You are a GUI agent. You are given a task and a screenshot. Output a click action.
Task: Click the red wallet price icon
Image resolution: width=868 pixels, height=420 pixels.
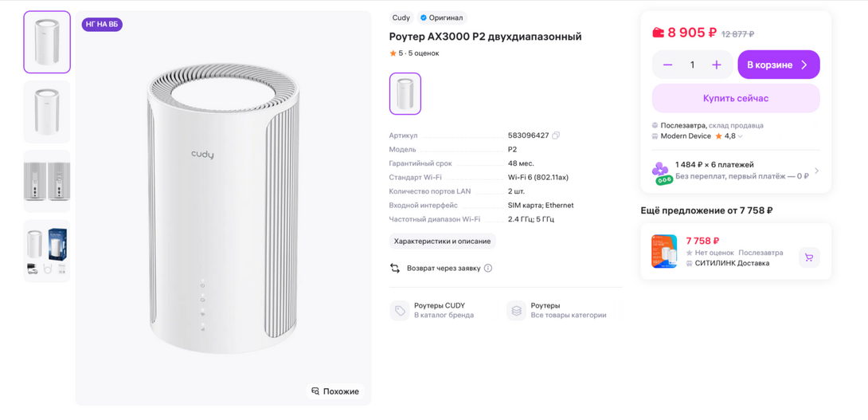[x=658, y=33]
